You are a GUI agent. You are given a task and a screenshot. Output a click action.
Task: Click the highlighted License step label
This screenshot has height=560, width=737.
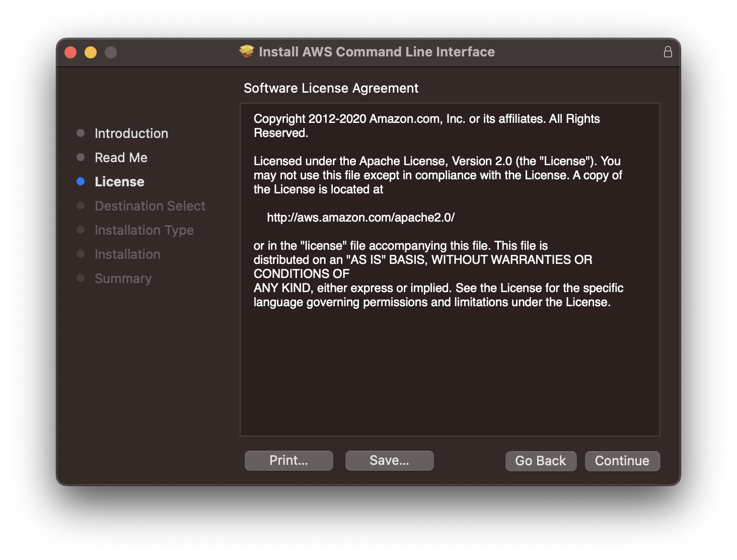pos(119,182)
